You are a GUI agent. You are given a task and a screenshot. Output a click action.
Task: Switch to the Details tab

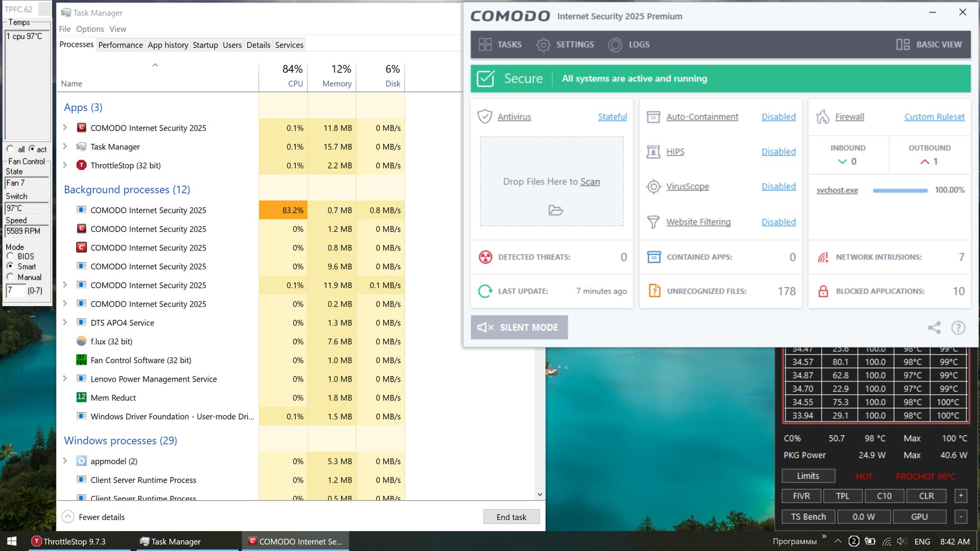(x=258, y=45)
